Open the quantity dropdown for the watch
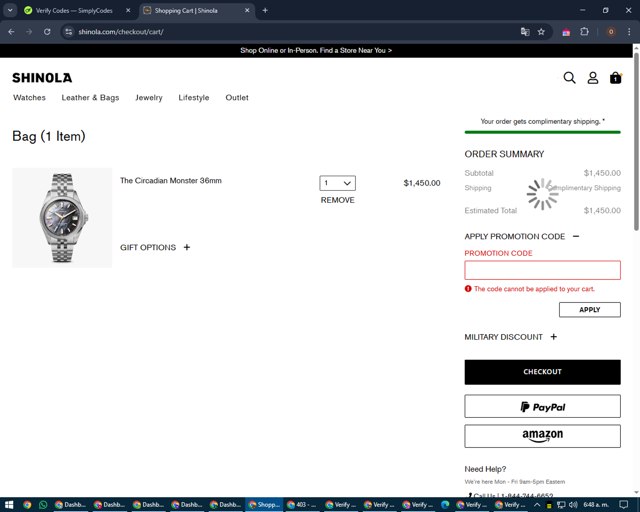The width and height of the screenshot is (640, 512). coord(338,183)
